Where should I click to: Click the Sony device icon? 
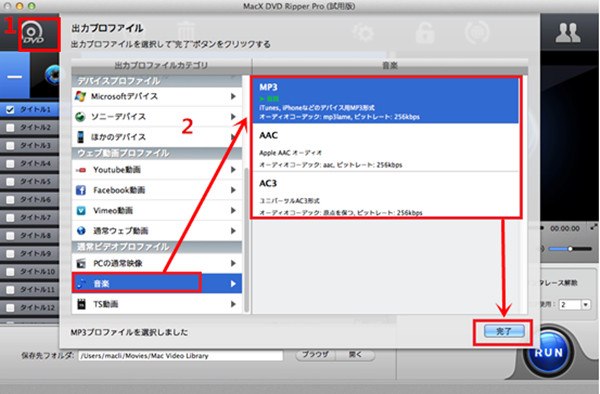click(80, 117)
